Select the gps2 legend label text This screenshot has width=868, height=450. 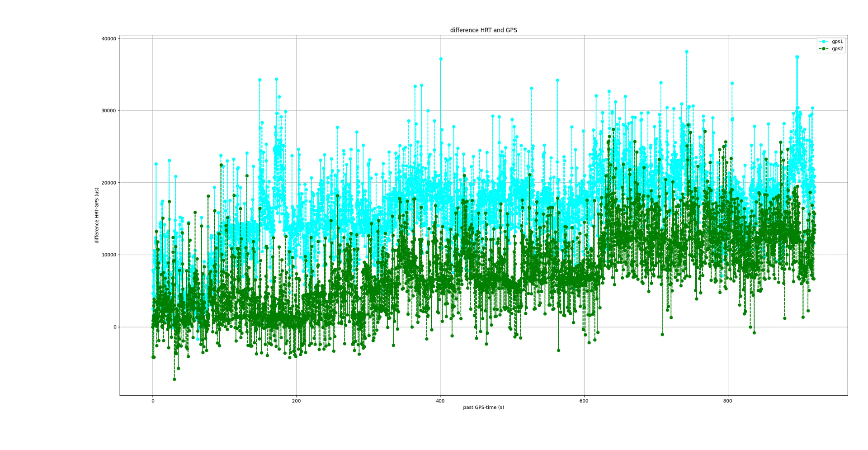837,49
